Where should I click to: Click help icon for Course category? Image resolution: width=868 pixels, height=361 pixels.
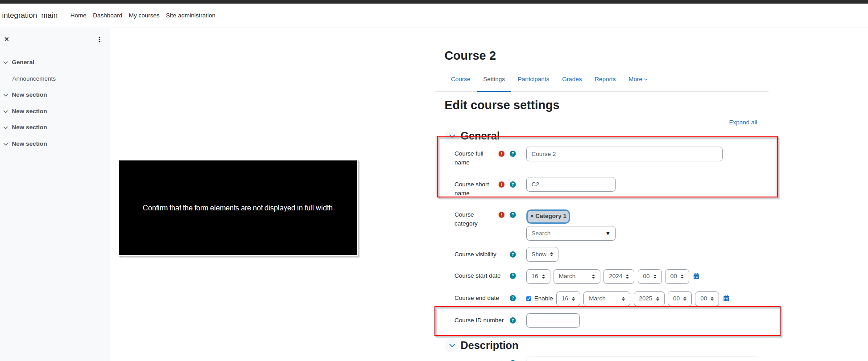(x=513, y=215)
